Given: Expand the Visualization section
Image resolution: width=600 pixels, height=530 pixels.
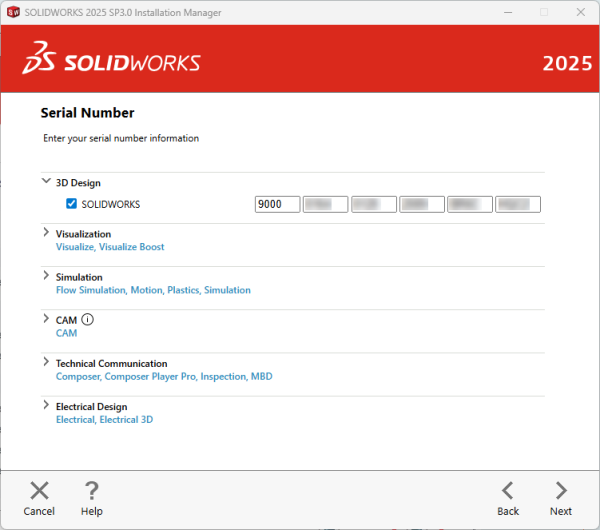Looking at the screenshot, I should click(46, 232).
